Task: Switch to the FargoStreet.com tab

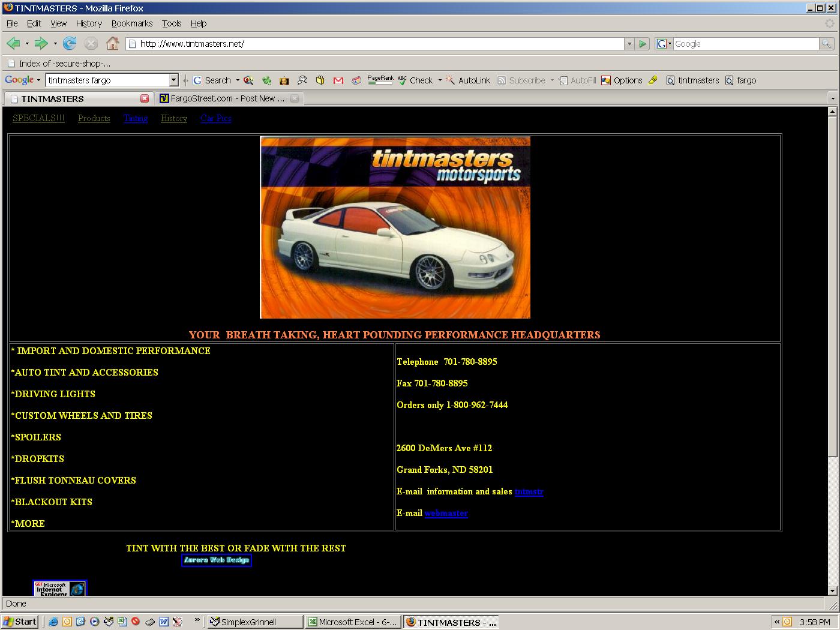Action: (x=229, y=98)
